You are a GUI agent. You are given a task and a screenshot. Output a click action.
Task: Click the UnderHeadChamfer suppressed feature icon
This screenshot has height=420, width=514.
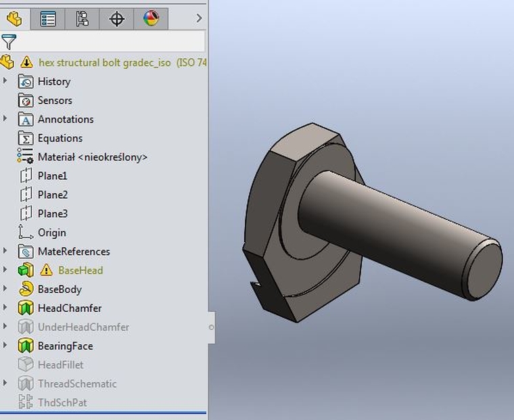click(26, 327)
